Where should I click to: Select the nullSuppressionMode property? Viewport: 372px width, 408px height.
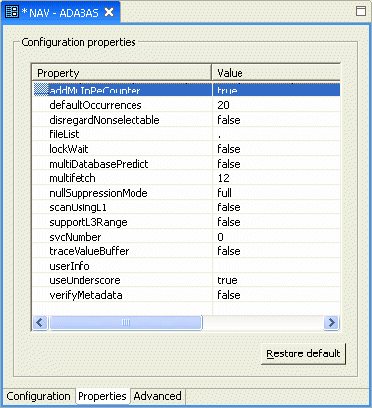(x=98, y=193)
